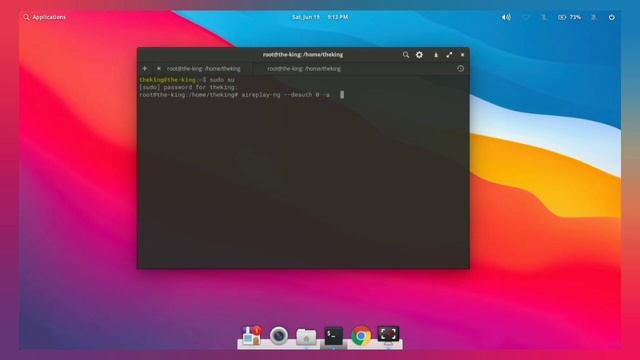Close the first terminal tab (x icon)
The height and width of the screenshot is (360, 640).
[x=159, y=69]
